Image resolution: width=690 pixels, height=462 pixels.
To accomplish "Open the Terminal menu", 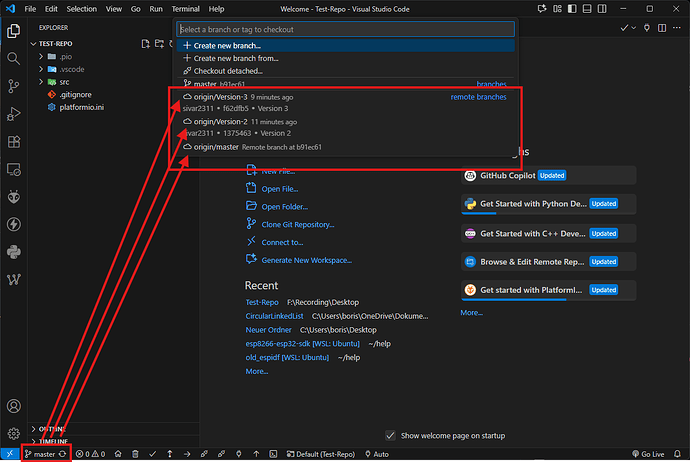I will pyautogui.click(x=184, y=8).
